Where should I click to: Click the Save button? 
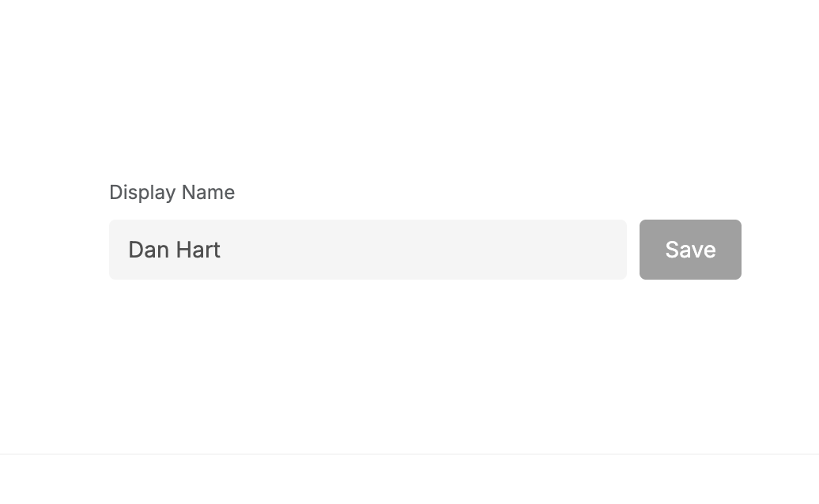(x=690, y=250)
